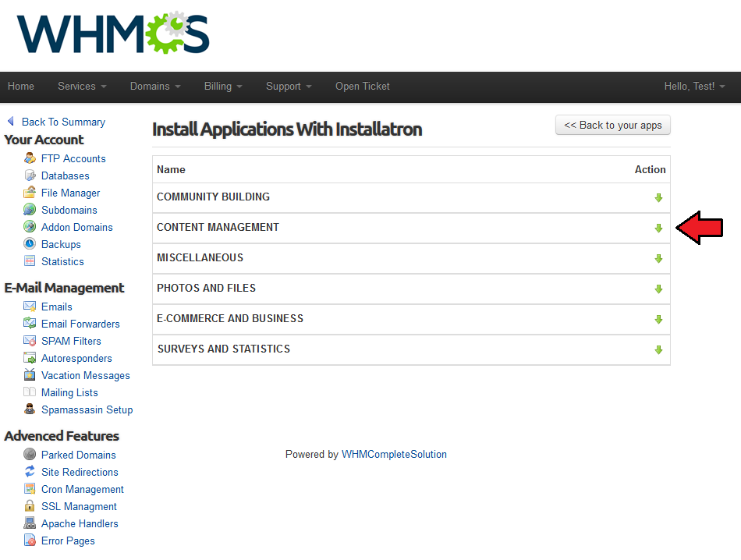Open the Cron Management link
Viewport: 741px width, 560px height.
tap(82, 489)
